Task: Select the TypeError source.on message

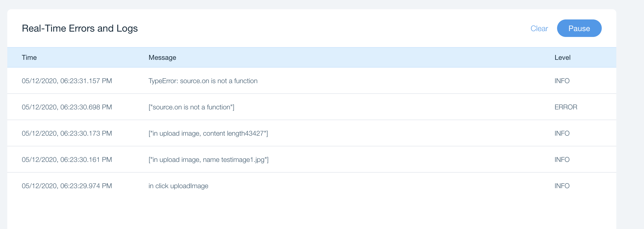Action: click(203, 81)
